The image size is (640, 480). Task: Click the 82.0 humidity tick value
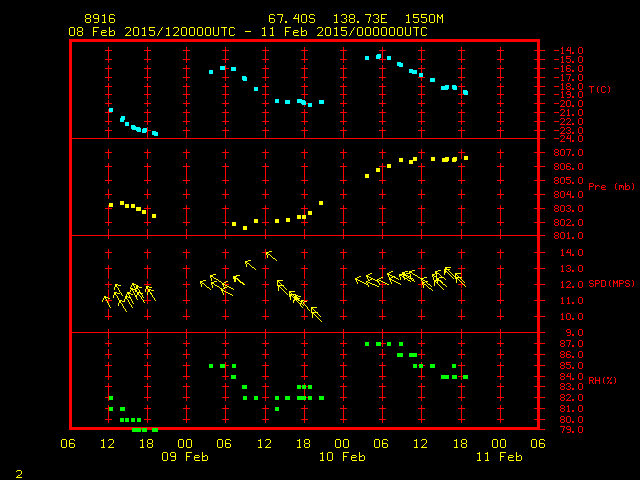pos(572,398)
